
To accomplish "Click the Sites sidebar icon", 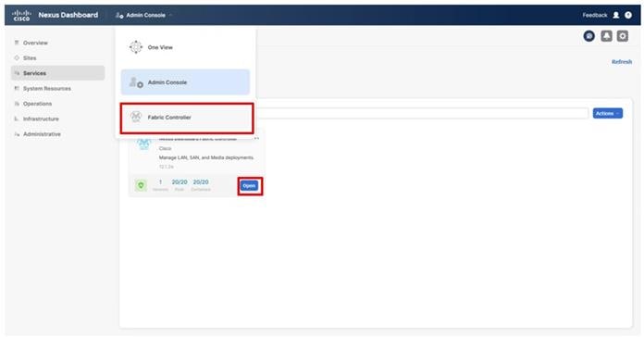I will (x=17, y=58).
